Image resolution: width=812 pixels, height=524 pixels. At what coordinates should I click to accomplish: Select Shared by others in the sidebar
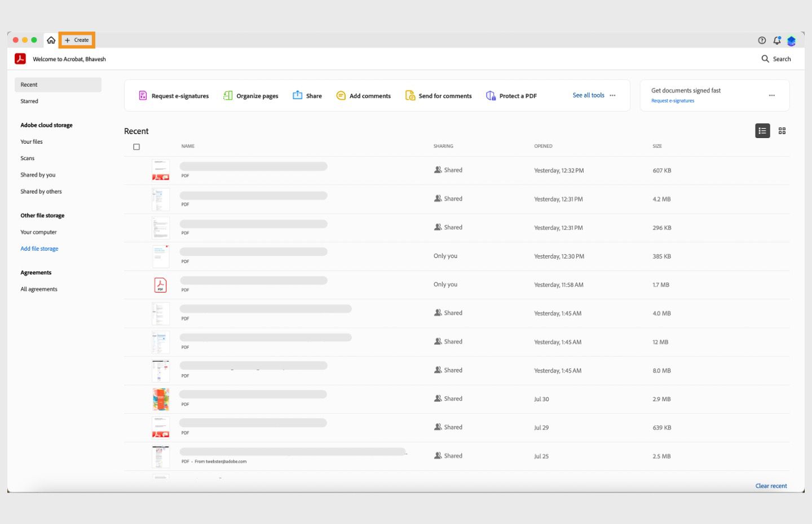click(x=41, y=192)
